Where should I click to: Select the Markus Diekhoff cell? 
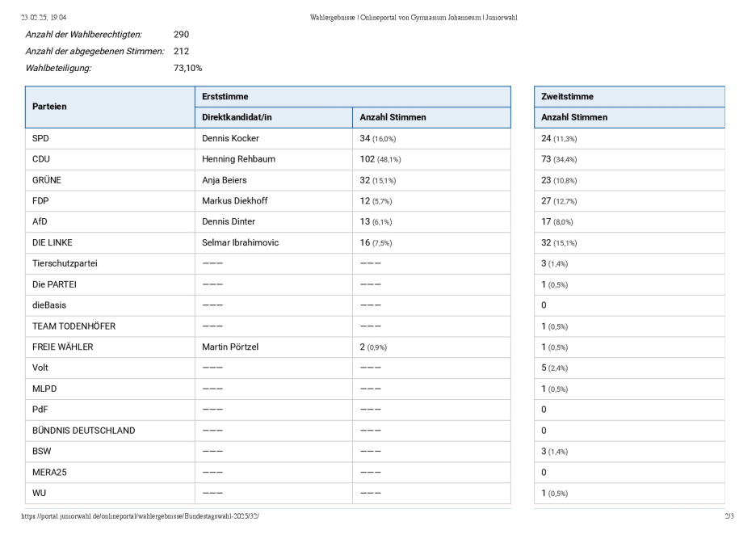[x=234, y=201]
